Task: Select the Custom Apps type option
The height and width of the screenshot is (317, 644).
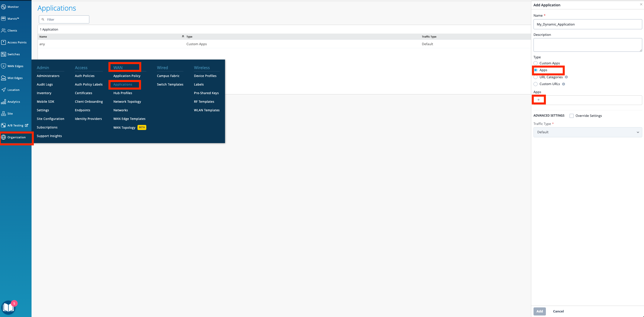Action: 536,63
